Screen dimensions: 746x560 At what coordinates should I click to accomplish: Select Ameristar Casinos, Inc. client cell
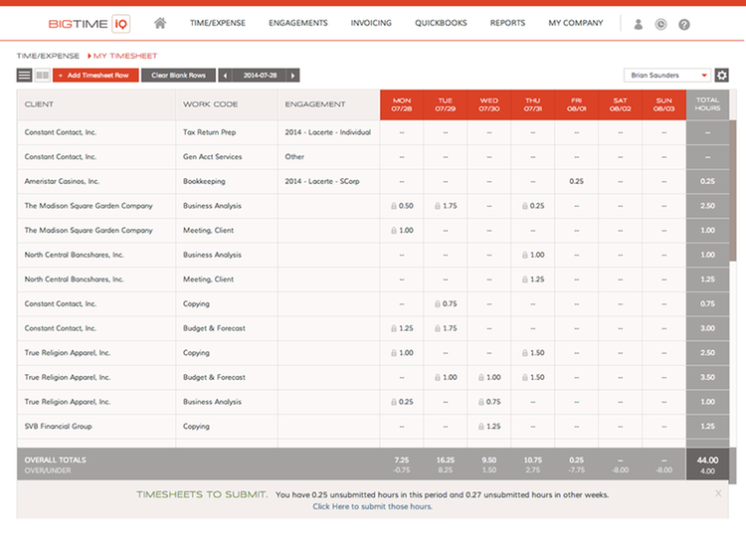point(96,181)
